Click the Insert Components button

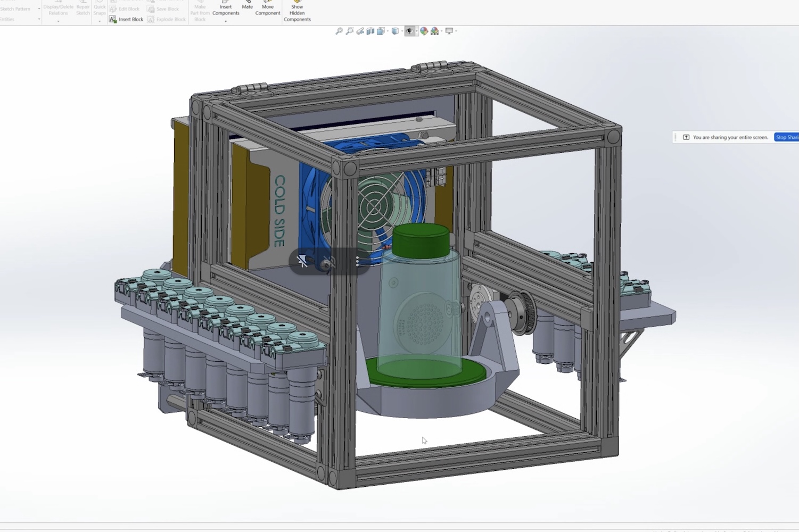(x=226, y=9)
